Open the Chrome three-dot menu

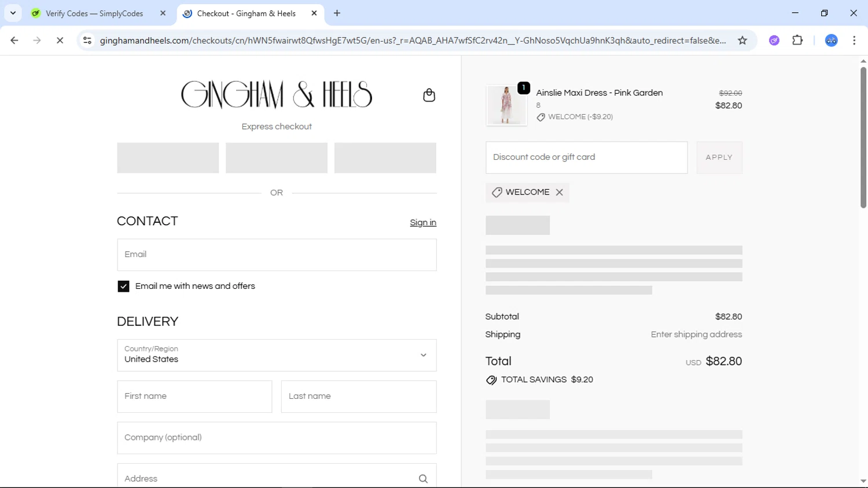[x=854, y=41]
